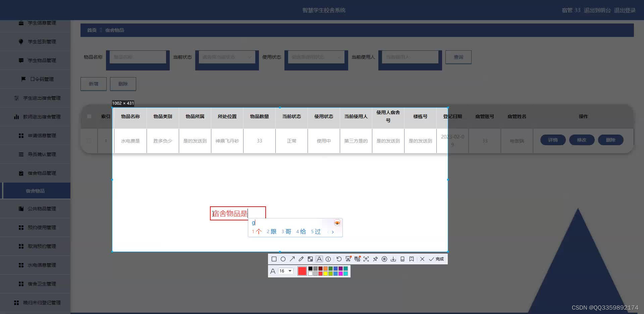Select the numbered marker tool
This screenshot has width=644, height=314.
click(x=328, y=259)
